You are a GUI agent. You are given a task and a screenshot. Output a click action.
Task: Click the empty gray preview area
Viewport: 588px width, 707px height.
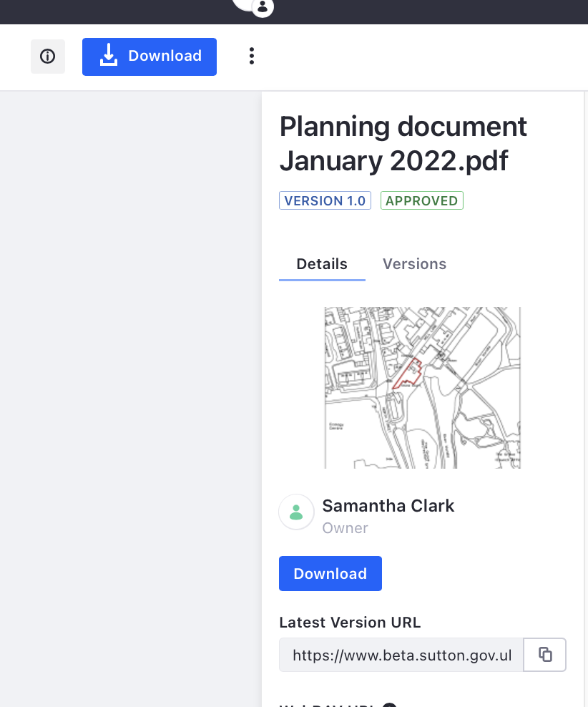point(130,394)
